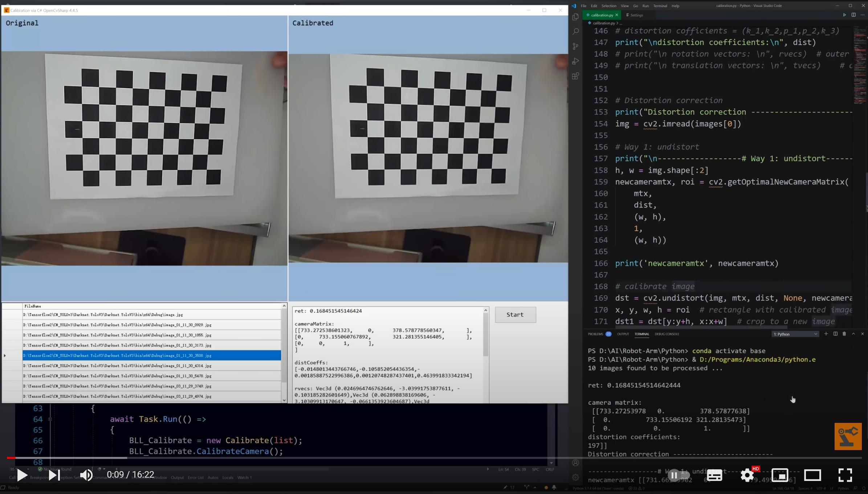Open the Terminal menu in VS Code
The image size is (868, 494).
(660, 6)
